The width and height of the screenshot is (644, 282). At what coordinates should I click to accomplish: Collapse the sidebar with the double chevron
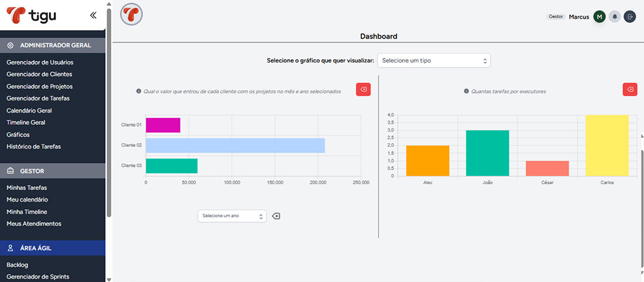pyautogui.click(x=93, y=15)
